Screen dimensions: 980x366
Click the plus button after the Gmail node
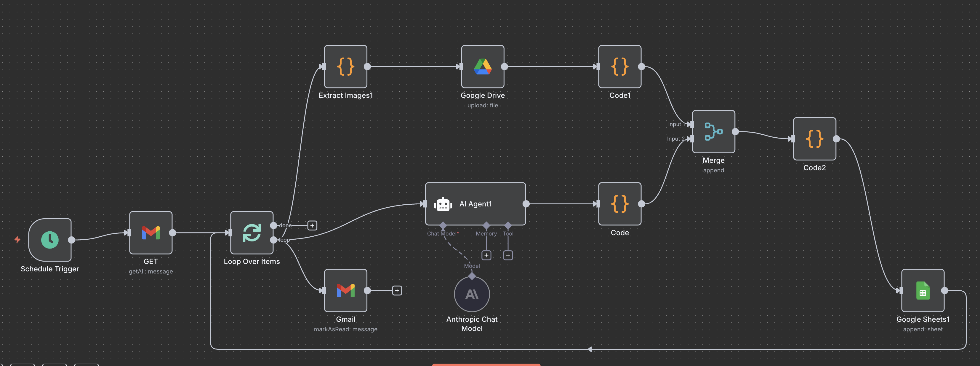click(x=397, y=290)
